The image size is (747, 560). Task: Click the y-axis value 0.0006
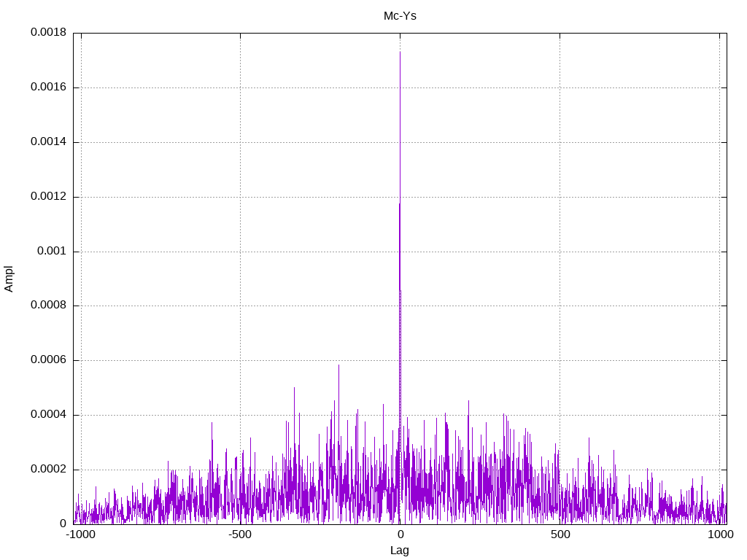click(x=49, y=360)
